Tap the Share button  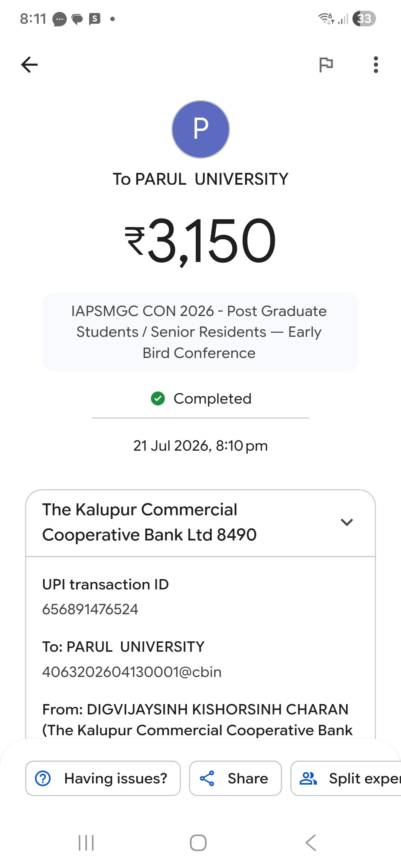235,778
